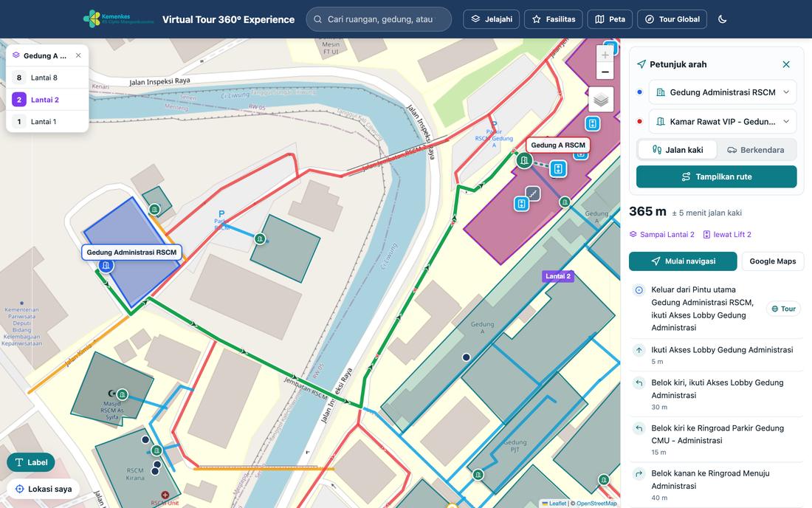The image size is (812, 508).
Task: Open the Tour Global menu
Action: point(672,19)
